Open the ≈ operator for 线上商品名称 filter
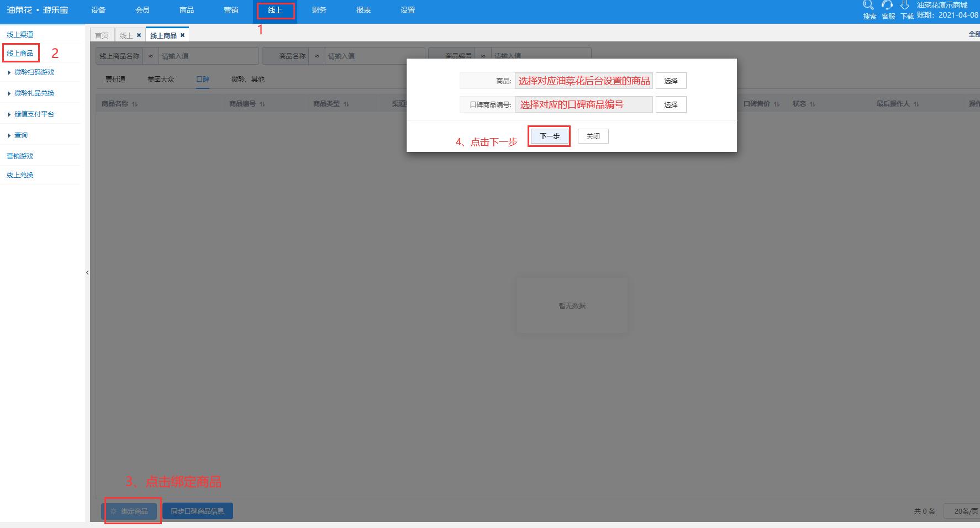This screenshot has width=980, height=528. pyautogui.click(x=150, y=56)
